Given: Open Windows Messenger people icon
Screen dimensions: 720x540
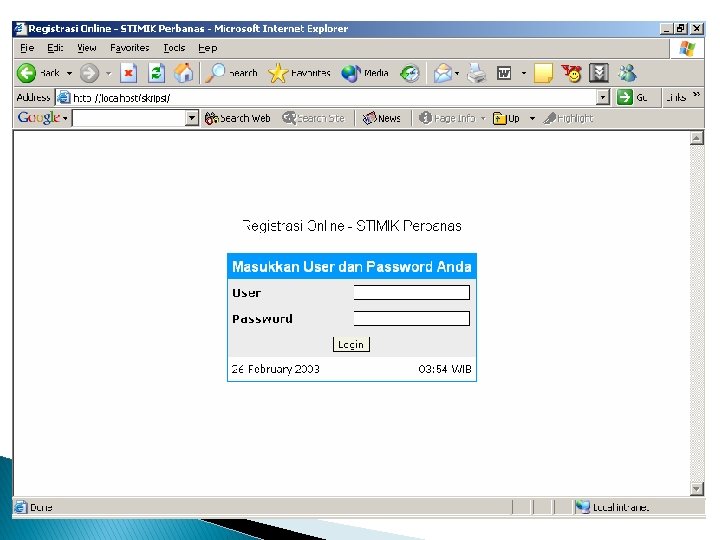Looking at the screenshot, I should (x=627, y=73).
